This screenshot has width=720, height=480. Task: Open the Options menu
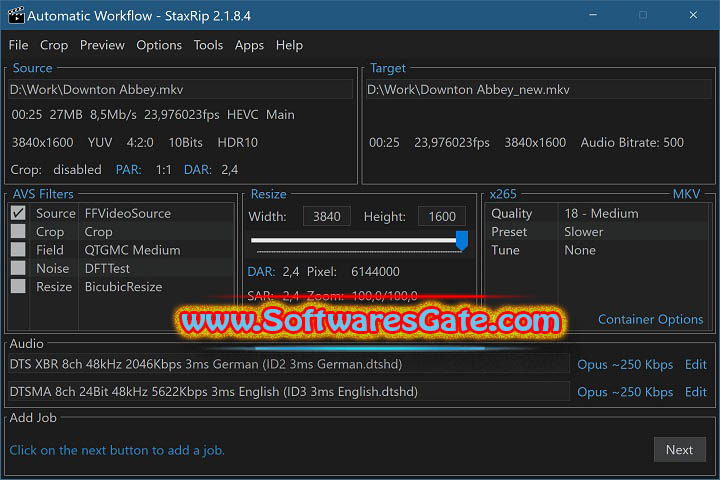click(159, 45)
